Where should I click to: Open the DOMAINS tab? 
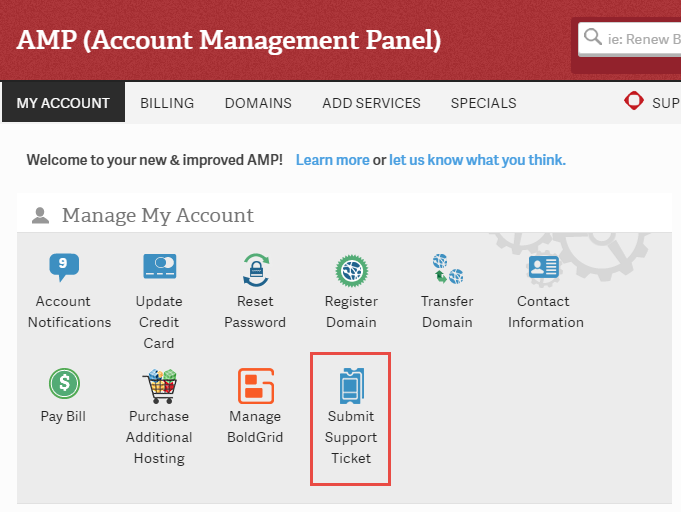pyautogui.click(x=258, y=103)
